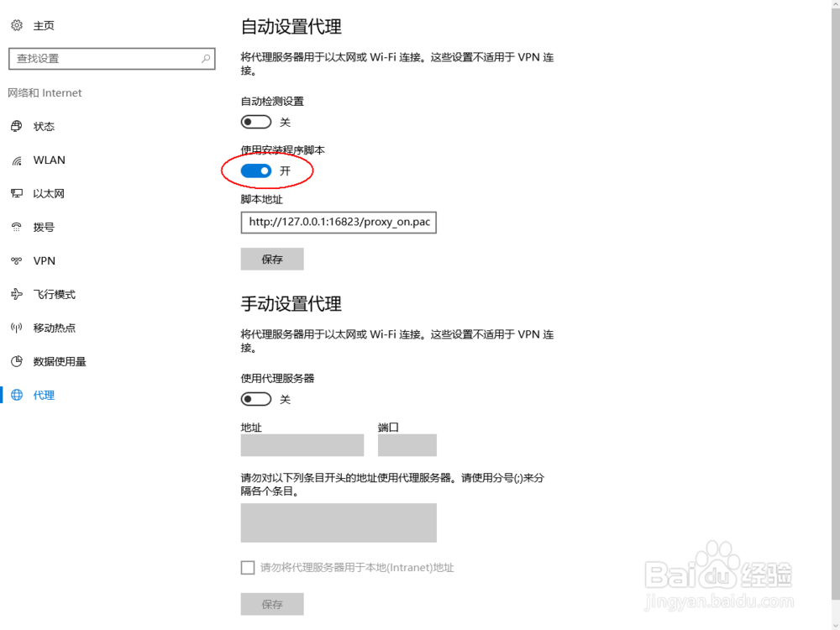Save the script address with 保存
Screen dimensions: 840x630
pos(272,260)
